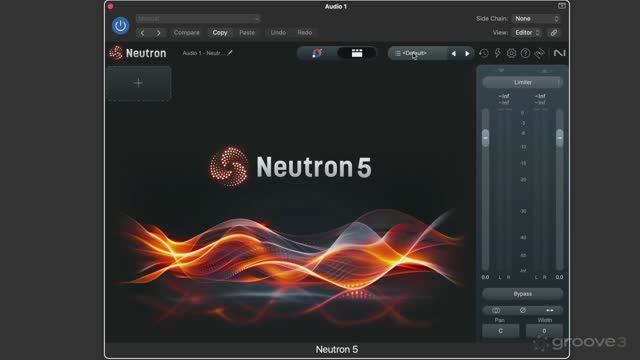The height and width of the screenshot is (360, 640).
Task: Click the icon left of the NI logo
Action: (540, 53)
